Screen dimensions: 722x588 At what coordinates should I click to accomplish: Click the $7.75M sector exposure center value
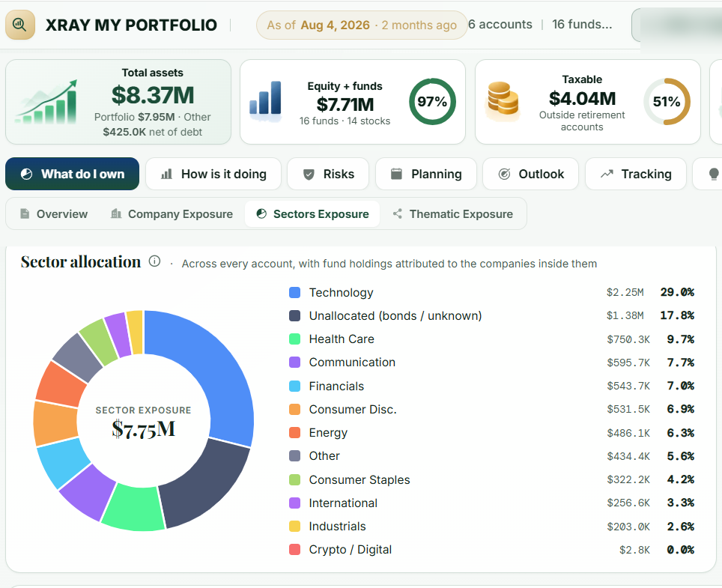coord(144,429)
